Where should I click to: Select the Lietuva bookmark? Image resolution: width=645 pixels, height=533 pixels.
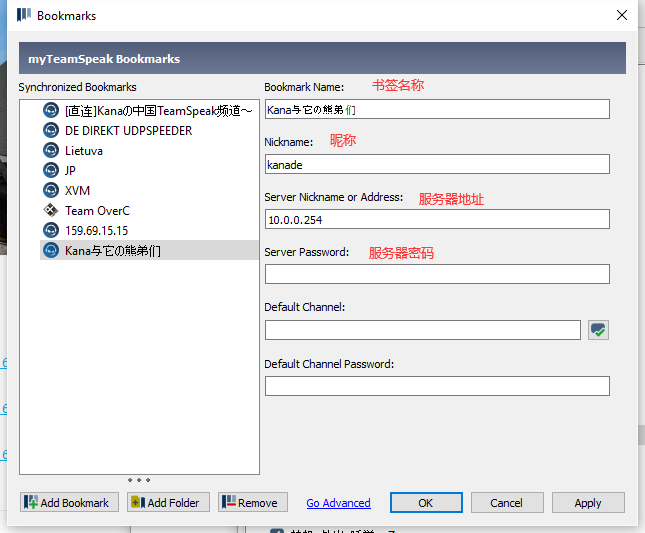149,150
